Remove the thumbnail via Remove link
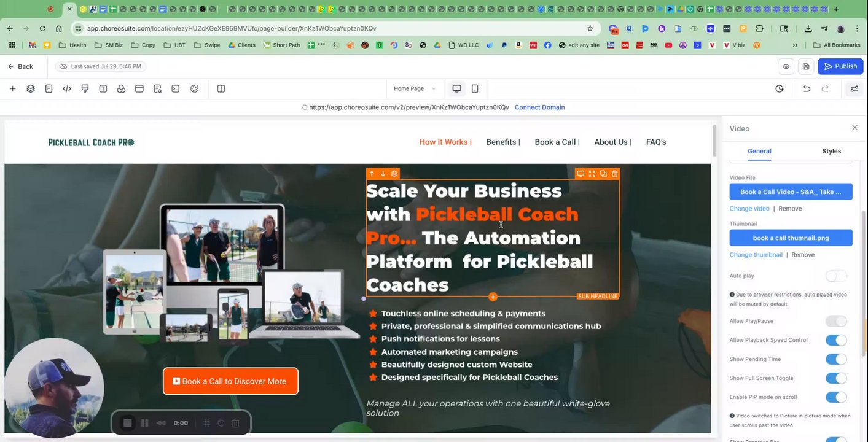The height and width of the screenshot is (442, 868). [x=803, y=255]
